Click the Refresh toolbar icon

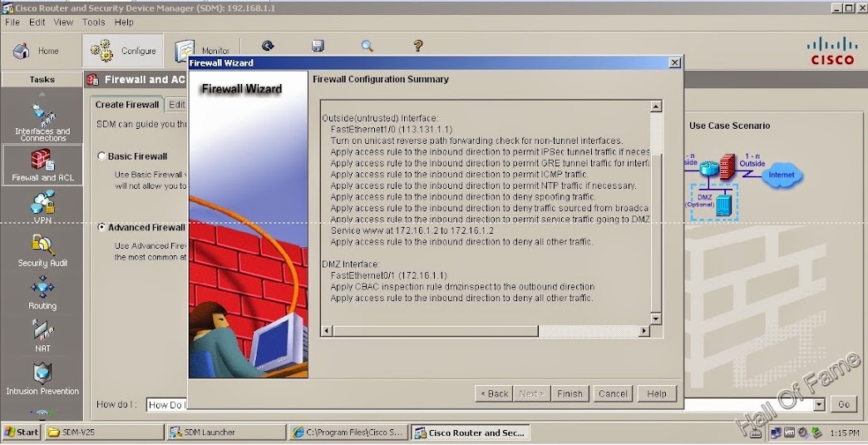pos(268,46)
